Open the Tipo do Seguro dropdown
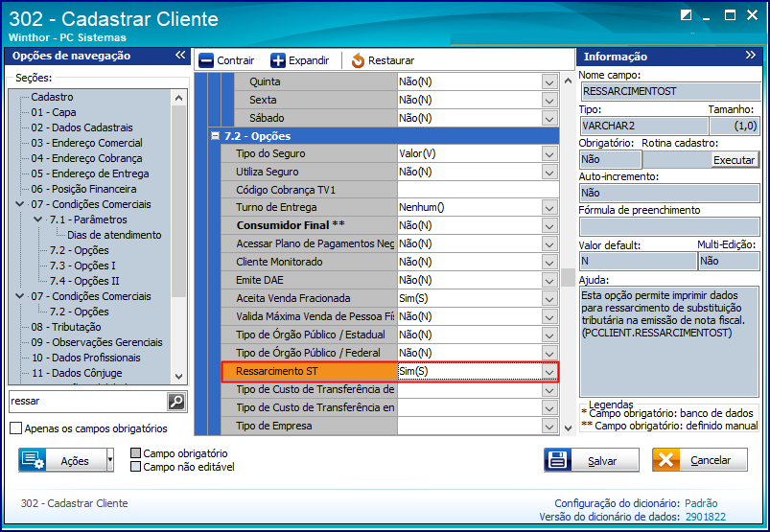This screenshot has width=770, height=532. coord(549,154)
